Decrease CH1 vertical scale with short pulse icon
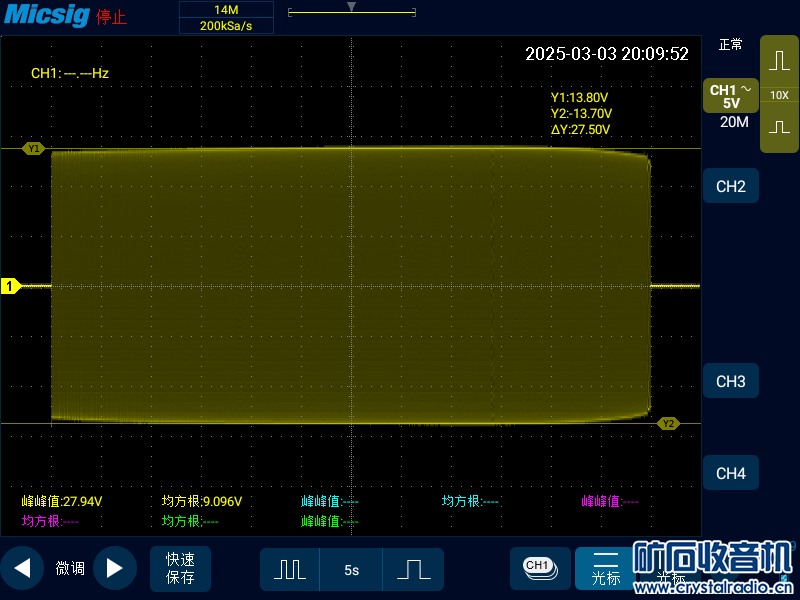Image resolution: width=800 pixels, height=600 pixels. tap(779, 128)
